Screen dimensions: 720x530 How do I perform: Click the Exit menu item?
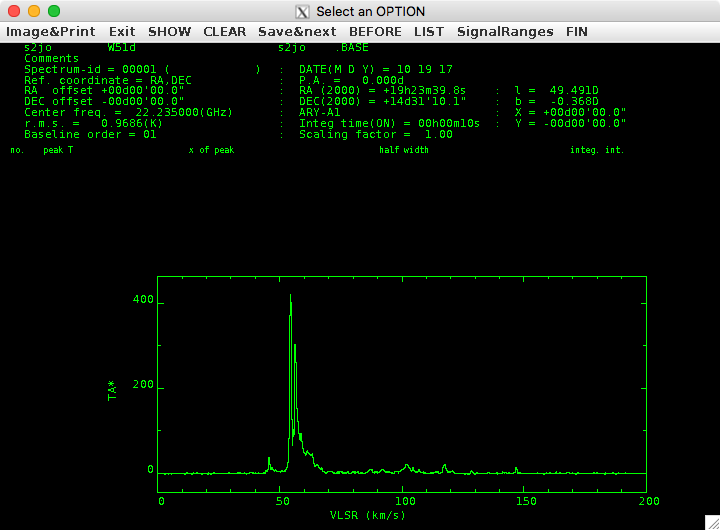122,32
